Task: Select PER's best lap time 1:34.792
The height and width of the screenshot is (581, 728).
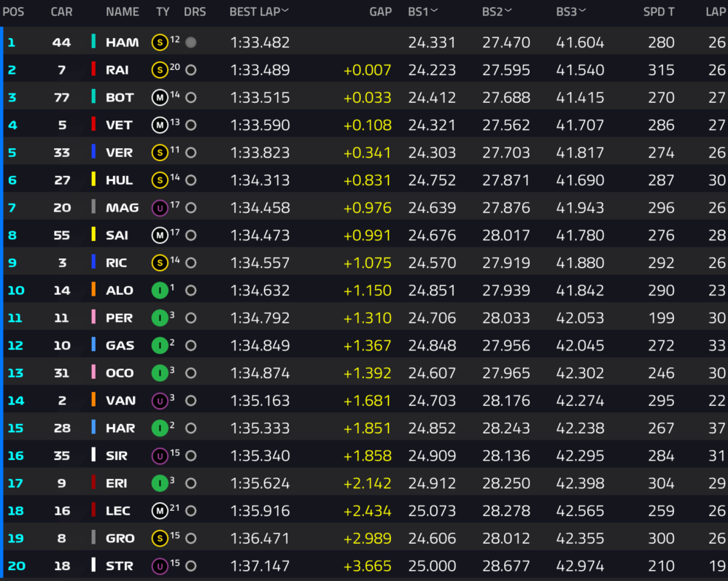Action: point(260,318)
